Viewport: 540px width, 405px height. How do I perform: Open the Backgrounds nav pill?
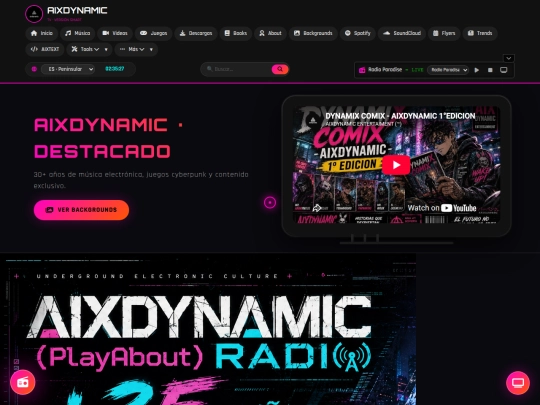[x=313, y=33]
